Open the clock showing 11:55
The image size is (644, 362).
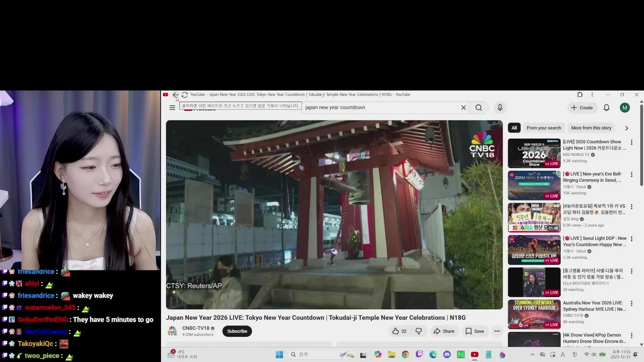coord(621,354)
